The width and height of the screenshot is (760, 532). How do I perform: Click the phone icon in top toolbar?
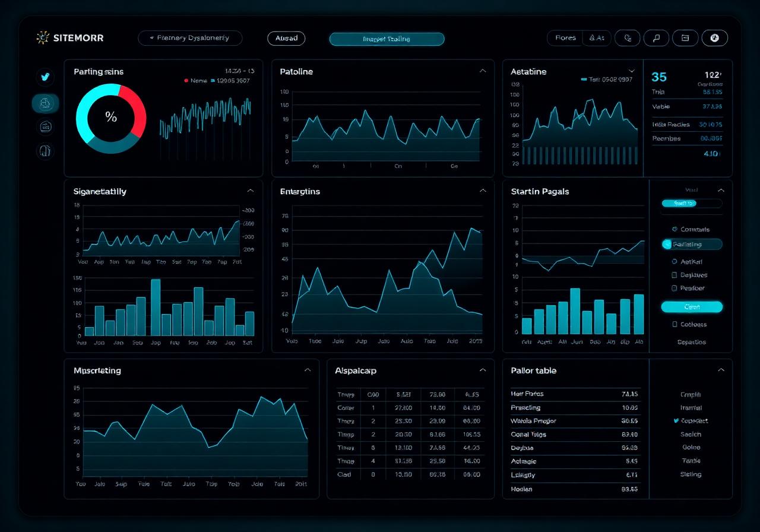click(x=627, y=38)
